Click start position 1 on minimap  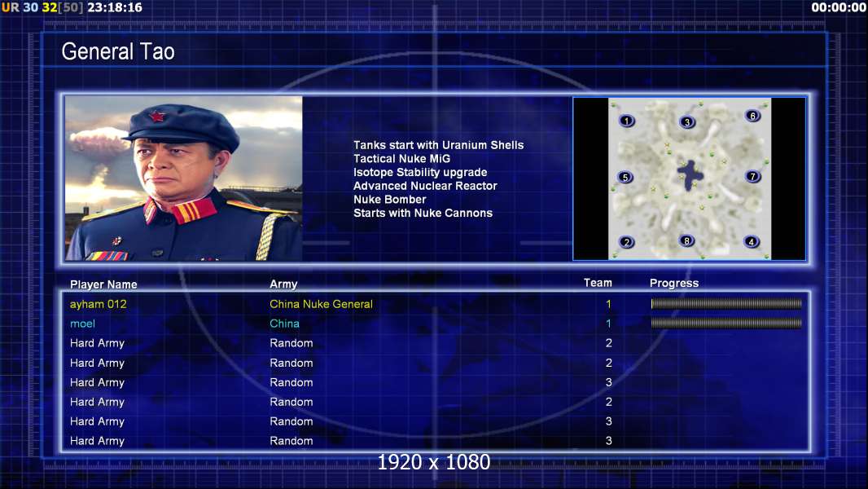(x=627, y=121)
